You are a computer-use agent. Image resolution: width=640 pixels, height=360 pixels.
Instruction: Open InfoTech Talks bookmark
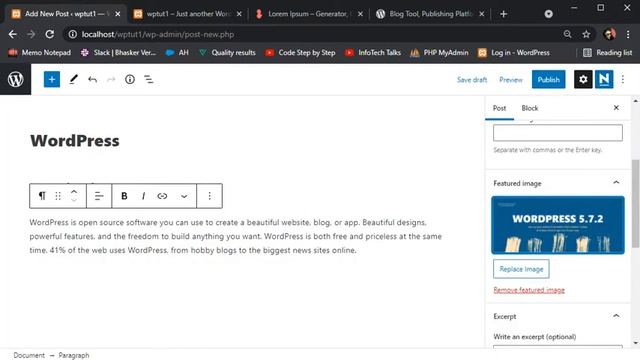click(373, 52)
